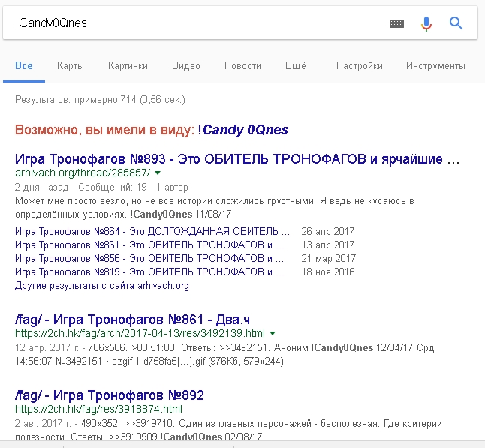Click the blue magnifier search icon
Viewport: 485px width, 448px height.
[x=456, y=23]
